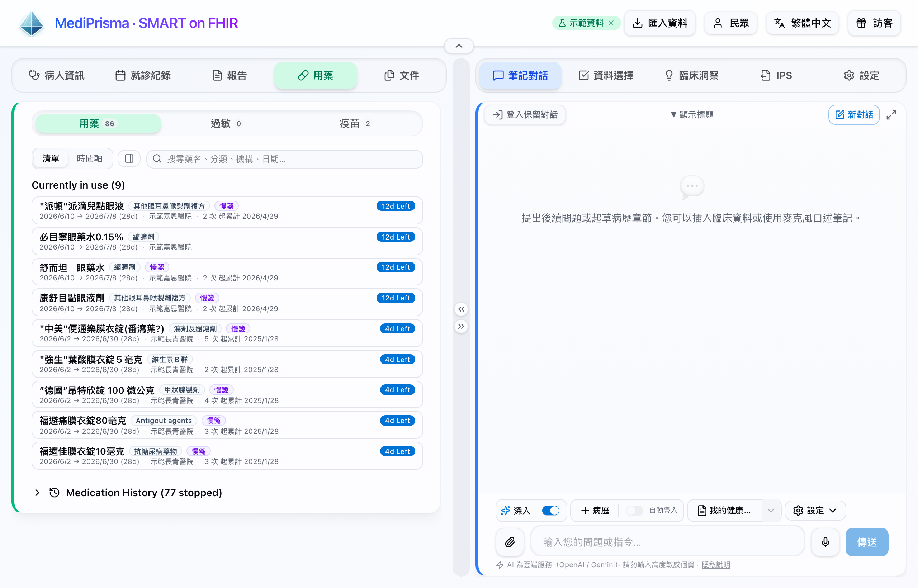Focus the medication search field

(284, 159)
